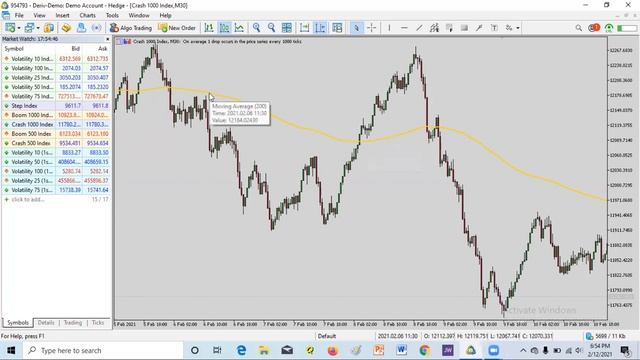
Task: Open the templates toolbar icon
Action: coord(337,28)
